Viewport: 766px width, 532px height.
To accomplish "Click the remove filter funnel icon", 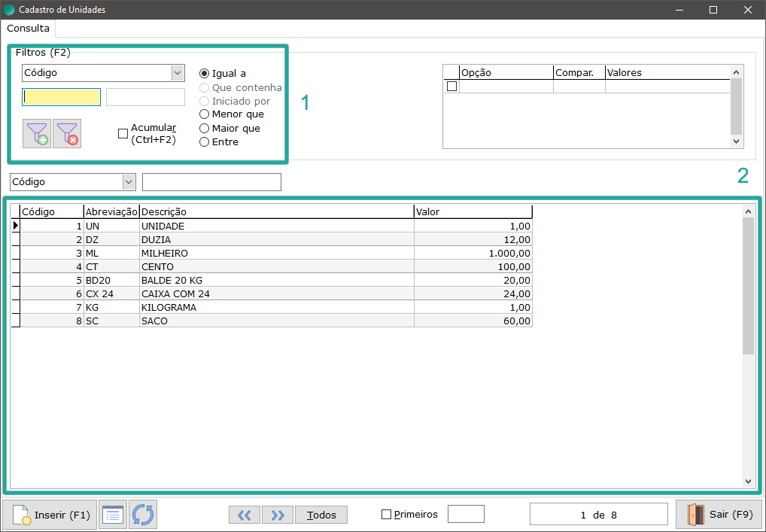I will [x=67, y=133].
